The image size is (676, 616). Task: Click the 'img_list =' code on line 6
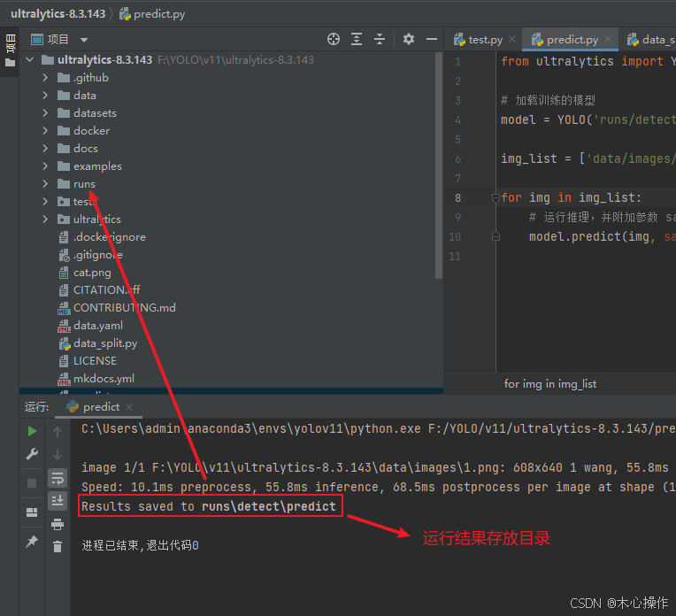(536, 158)
